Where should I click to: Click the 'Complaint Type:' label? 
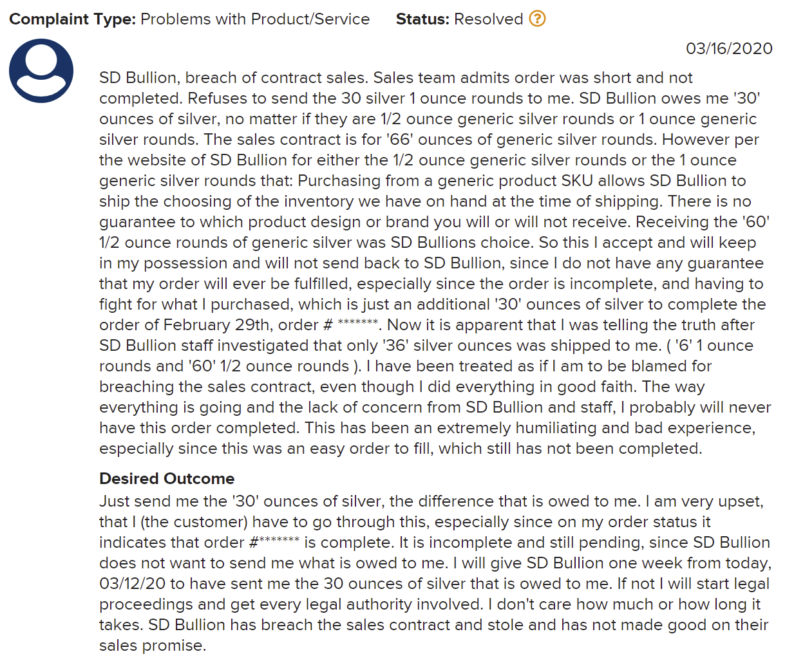72,19
